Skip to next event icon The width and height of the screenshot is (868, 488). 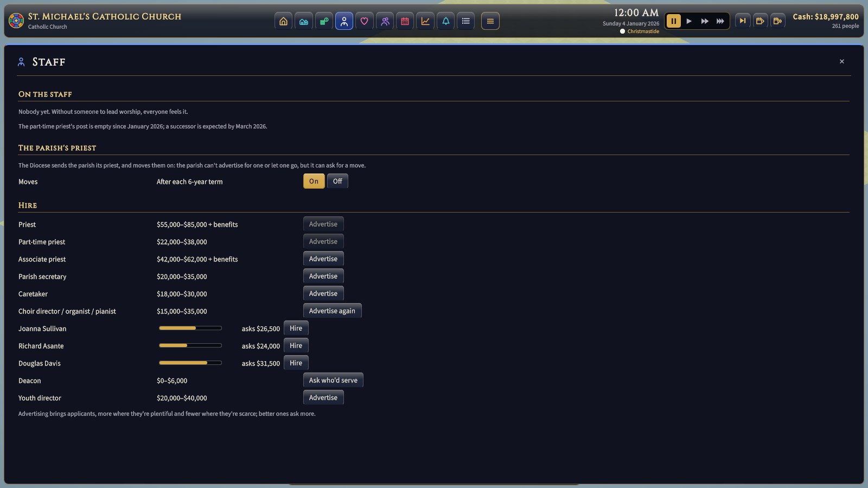[743, 21]
